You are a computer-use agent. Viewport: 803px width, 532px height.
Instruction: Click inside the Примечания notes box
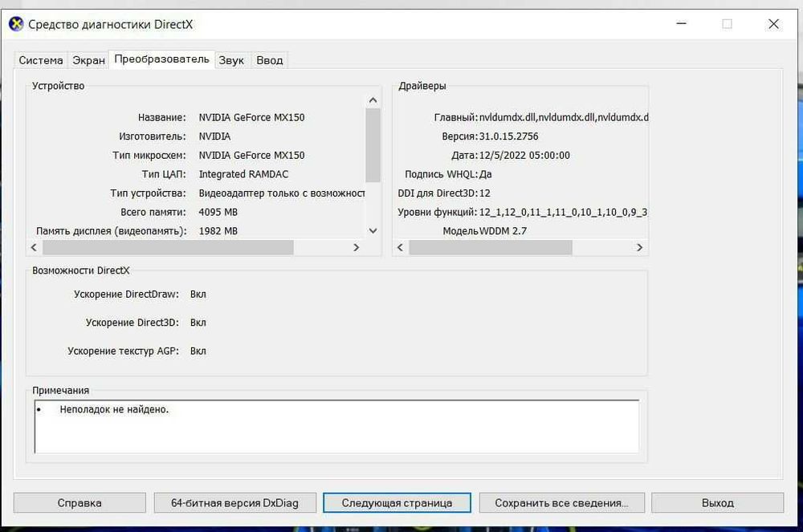pos(336,427)
